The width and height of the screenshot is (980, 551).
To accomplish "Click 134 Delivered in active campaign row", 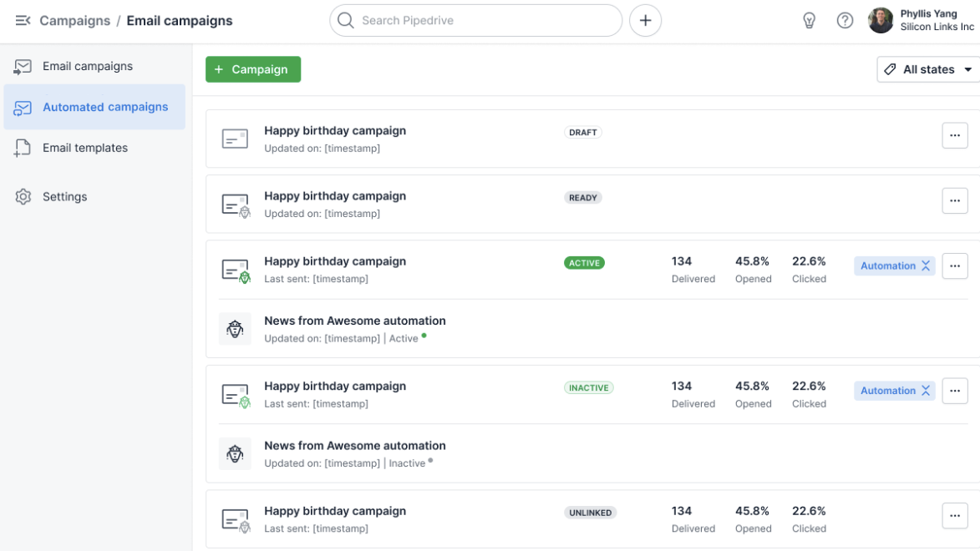I will click(693, 270).
